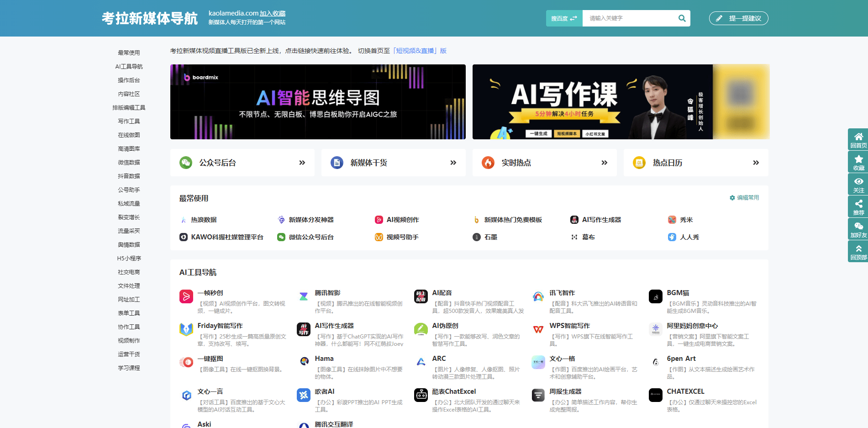
Task: Open 幕布 shortcut
Action: coord(583,237)
